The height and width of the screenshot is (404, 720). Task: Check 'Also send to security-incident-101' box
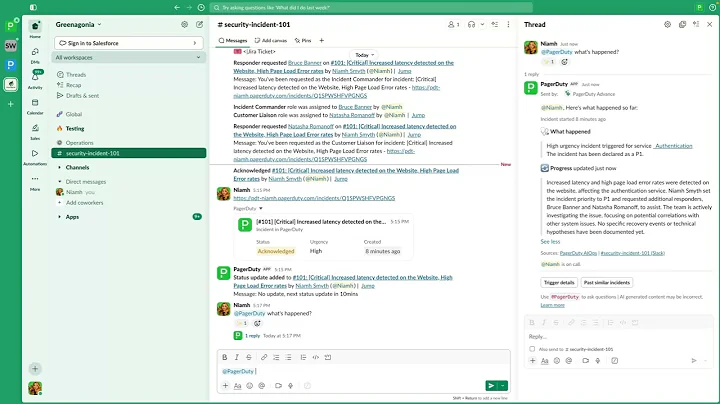(x=532, y=349)
